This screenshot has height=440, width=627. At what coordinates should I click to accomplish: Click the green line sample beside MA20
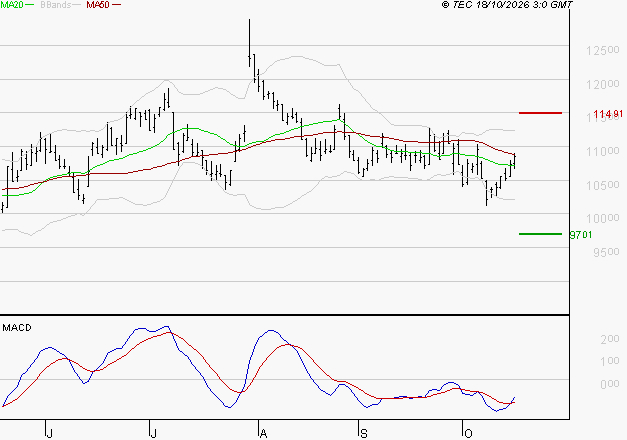coord(30,5)
